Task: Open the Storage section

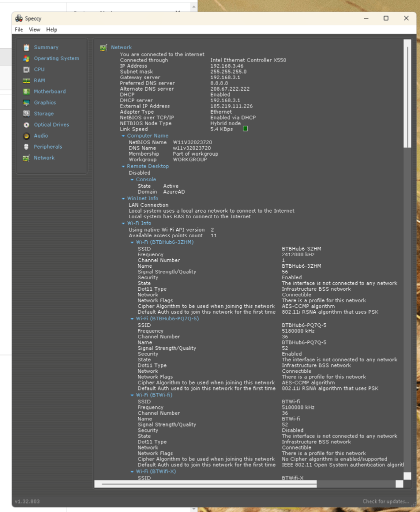Action: pyautogui.click(x=43, y=114)
